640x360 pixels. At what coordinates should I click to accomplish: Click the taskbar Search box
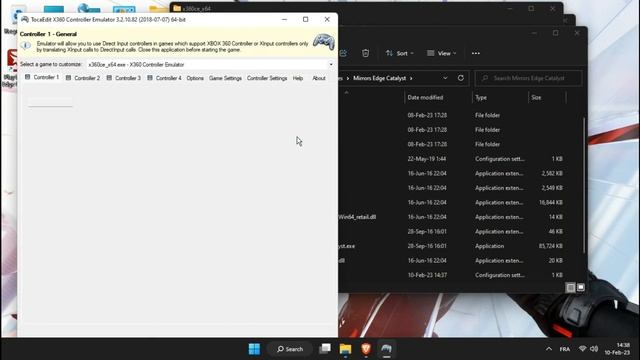[x=290, y=349]
